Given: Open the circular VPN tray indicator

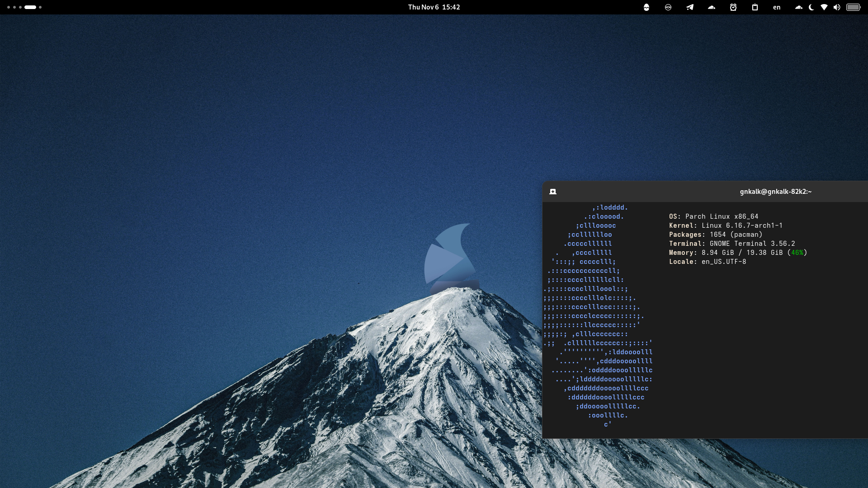Looking at the screenshot, I should pyautogui.click(x=668, y=7).
